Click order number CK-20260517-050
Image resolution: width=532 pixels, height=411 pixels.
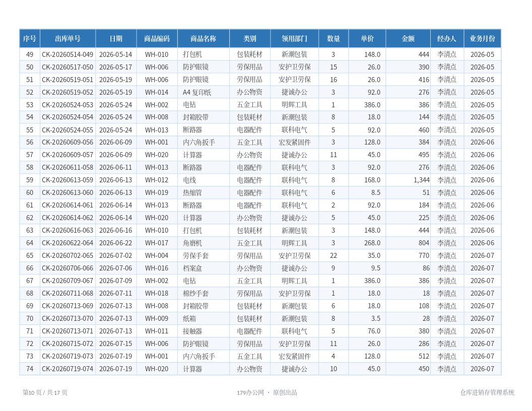(68, 67)
